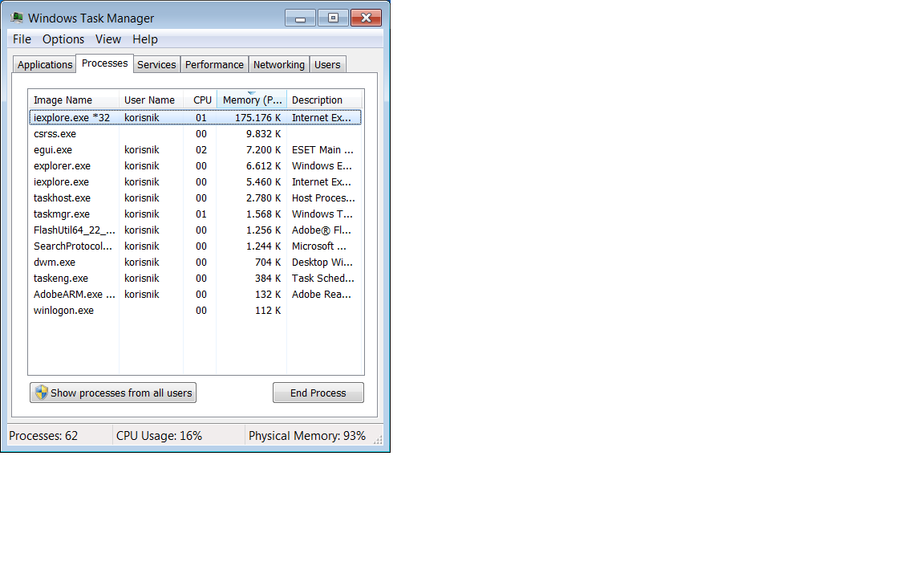Sort by Memory column header
The image size is (924, 578).
click(x=252, y=100)
